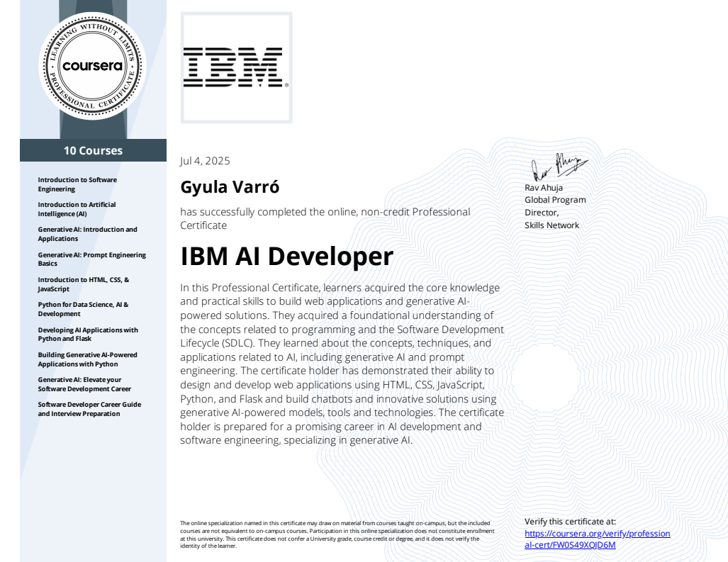Viewport: 728px width, 562px height.
Task: Open Developing AI Applications with Python and Flask
Action: pos(88,334)
